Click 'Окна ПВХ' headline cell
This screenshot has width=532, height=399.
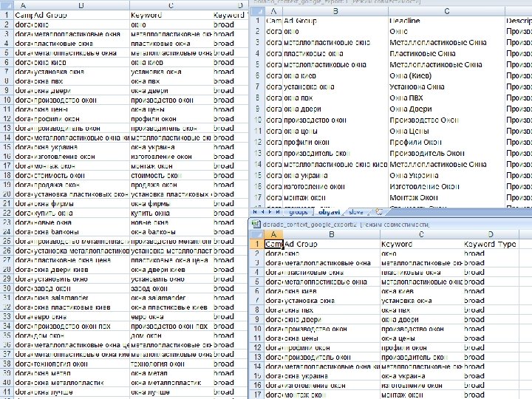(x=447, y=98)
